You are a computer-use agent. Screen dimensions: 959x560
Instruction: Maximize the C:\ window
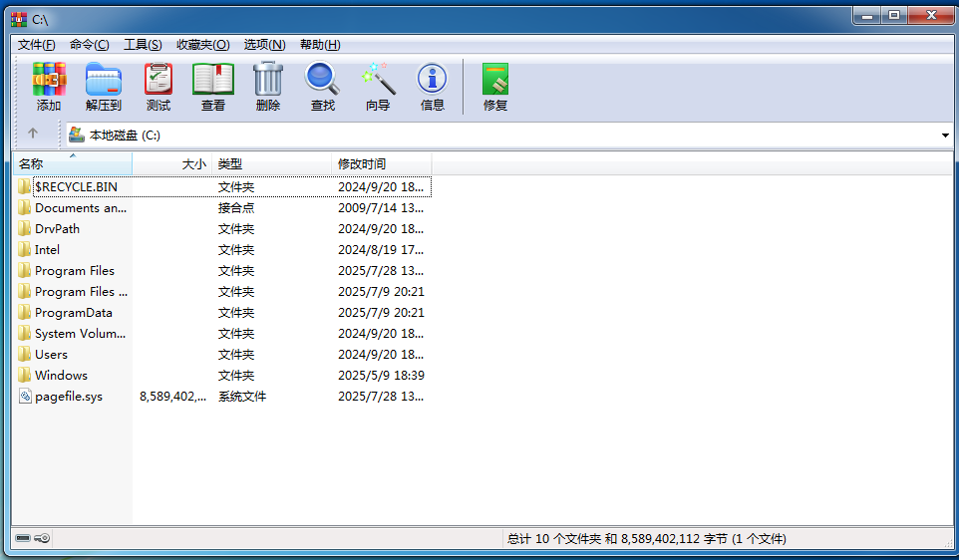[x=894, y=15]
